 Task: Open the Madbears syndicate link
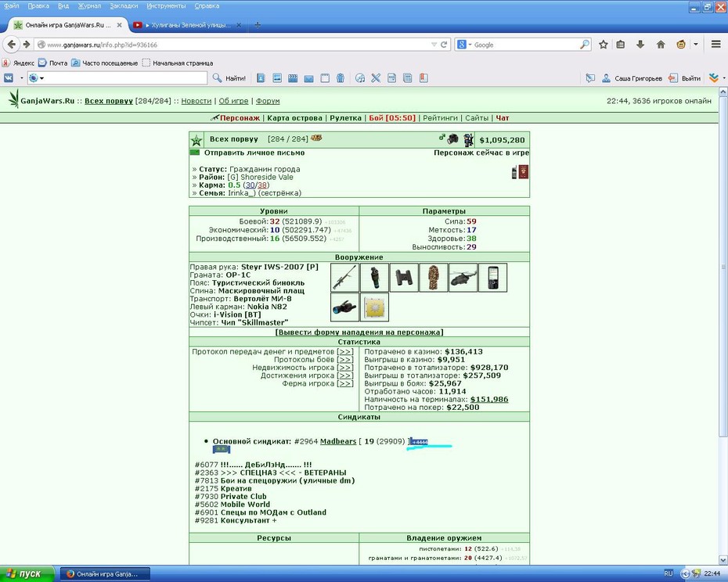point(338,441)
